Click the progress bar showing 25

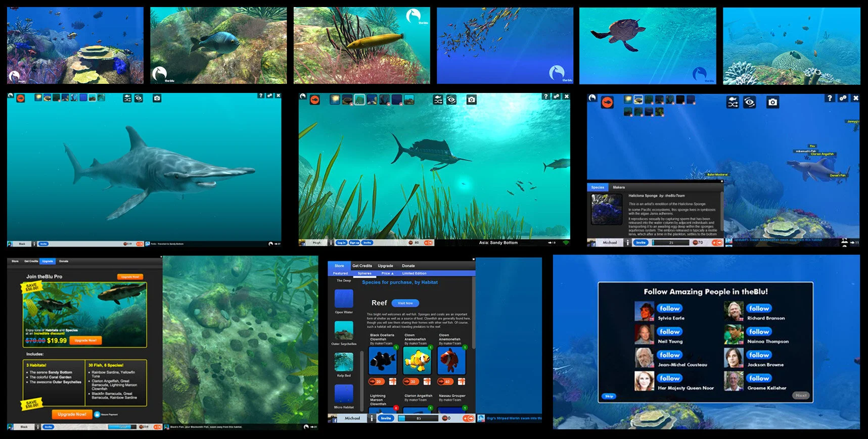tap(671, 242)
